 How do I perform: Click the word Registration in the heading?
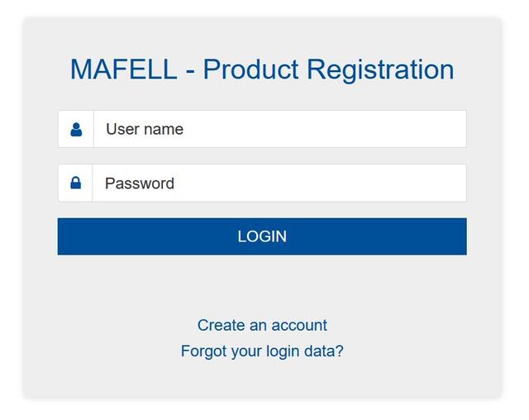tap(380, 69)
